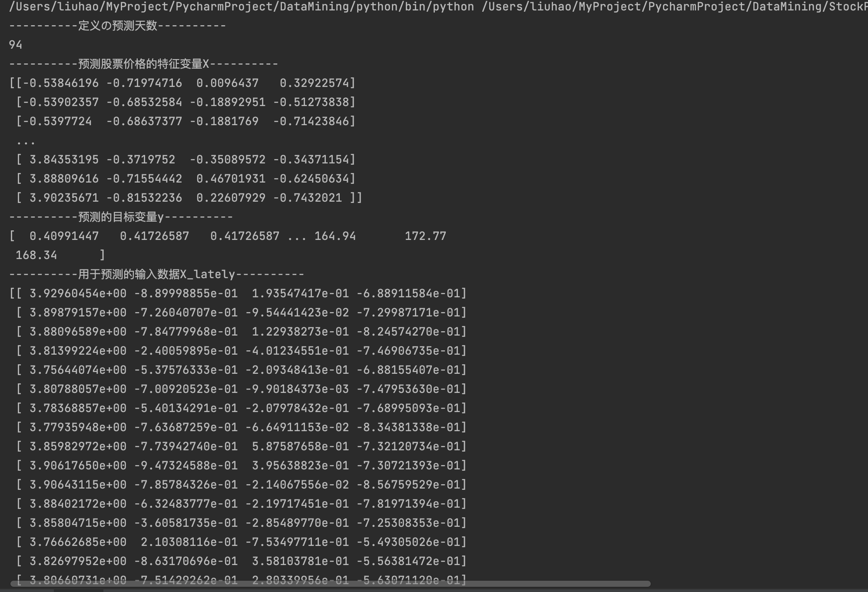Click the value 5.87587658e-01 in X_lately
The width and height of the screenshot is (868, 592).
(301, 446)
